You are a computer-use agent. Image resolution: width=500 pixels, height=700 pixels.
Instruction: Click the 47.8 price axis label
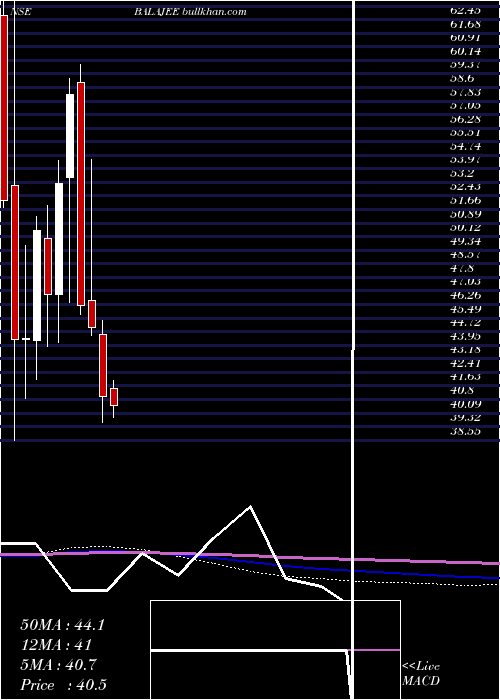pyautogui.click(x=462, y=268)
